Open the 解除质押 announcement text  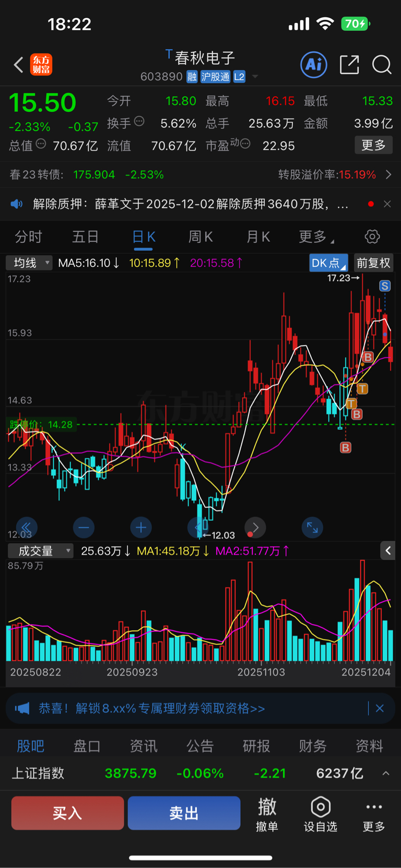[191, 204]
